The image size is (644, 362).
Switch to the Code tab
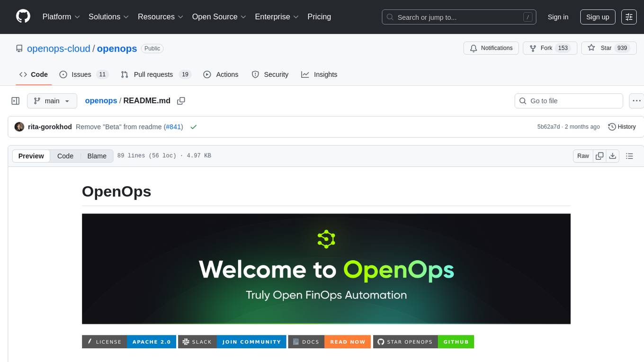click(x=34, y=74)
